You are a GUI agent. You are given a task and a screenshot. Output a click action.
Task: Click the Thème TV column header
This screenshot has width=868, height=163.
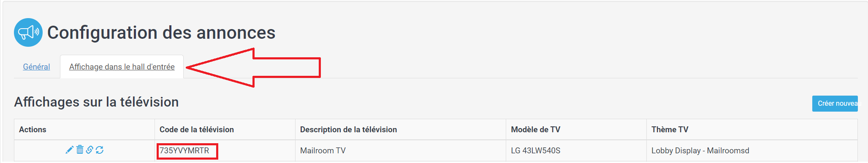click(670, 130)
